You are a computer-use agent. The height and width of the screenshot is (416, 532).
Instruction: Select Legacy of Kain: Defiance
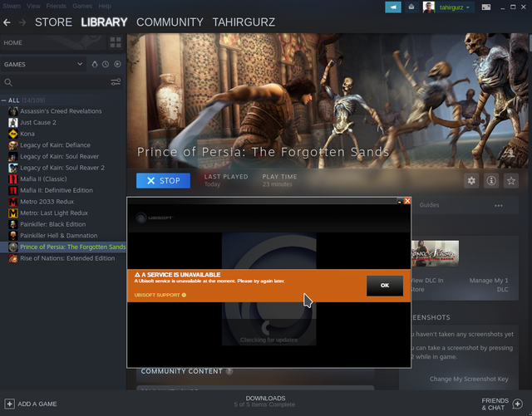click(55, 145)
